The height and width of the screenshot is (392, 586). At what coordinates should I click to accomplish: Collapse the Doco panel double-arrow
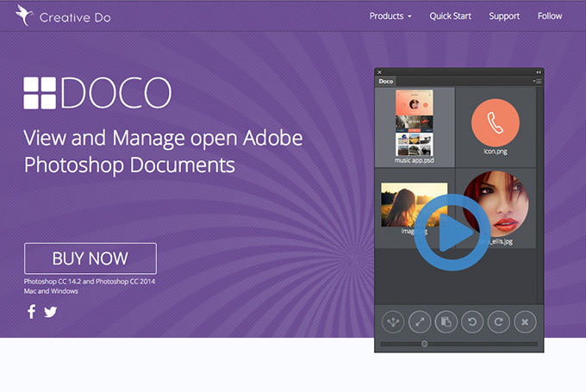click(x=539, y=72)
